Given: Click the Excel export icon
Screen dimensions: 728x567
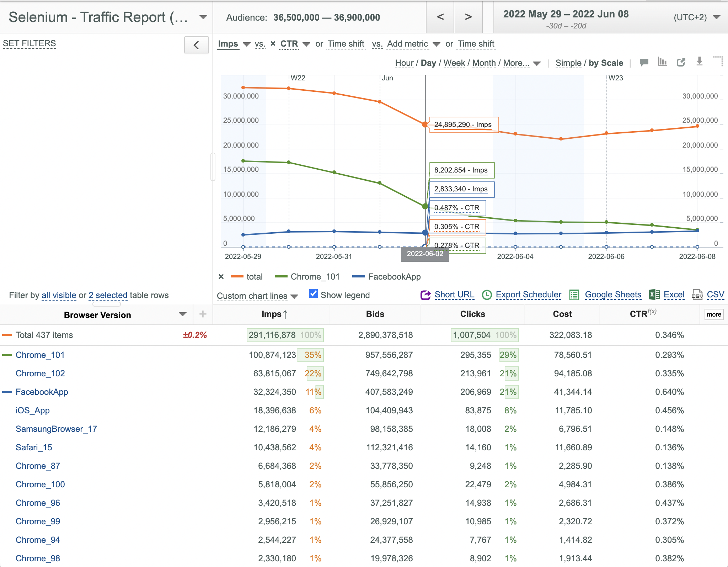Looking at the screenshot, I should point(654,295).
